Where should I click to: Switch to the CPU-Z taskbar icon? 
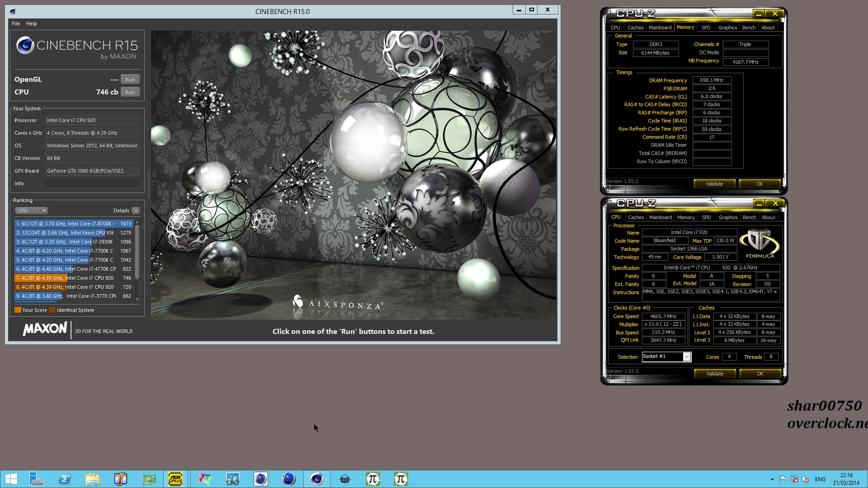[x=175, y=479]
